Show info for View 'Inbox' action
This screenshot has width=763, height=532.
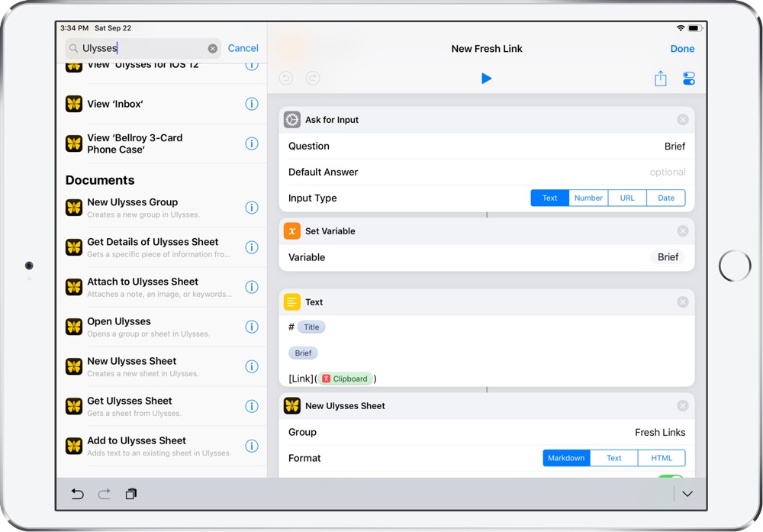[x=252, y=104]
